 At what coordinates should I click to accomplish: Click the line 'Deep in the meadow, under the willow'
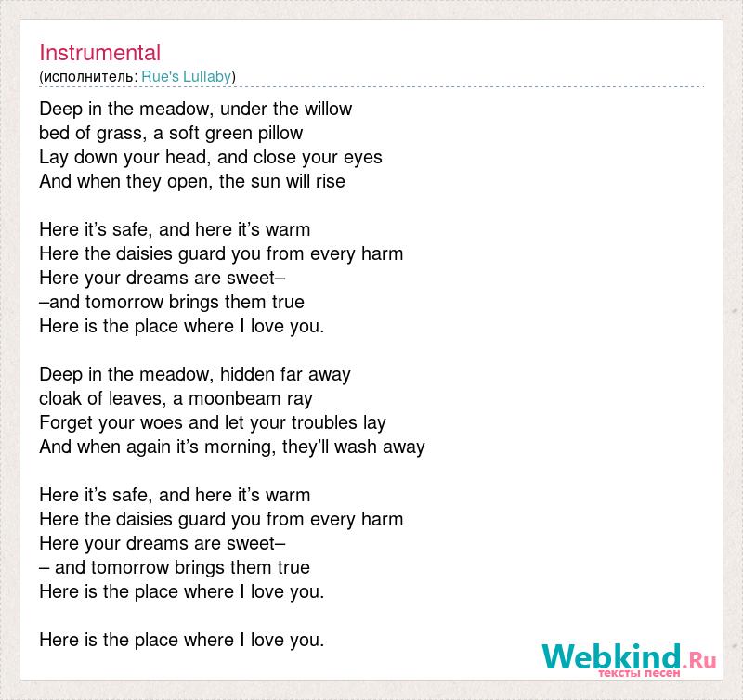(196, 109)
